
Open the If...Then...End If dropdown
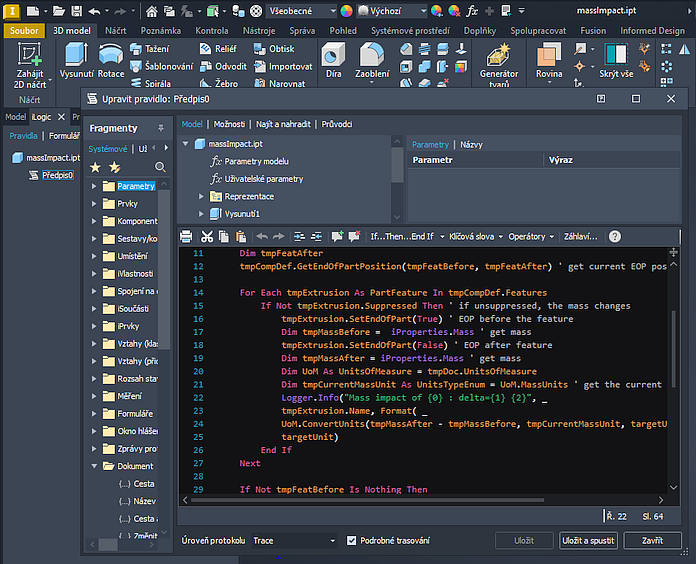click(403, 236)
